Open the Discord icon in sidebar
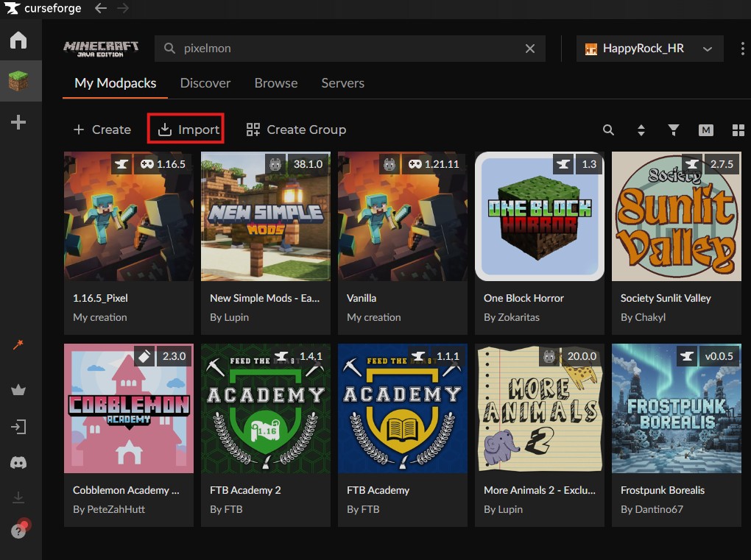 (18, 463)
